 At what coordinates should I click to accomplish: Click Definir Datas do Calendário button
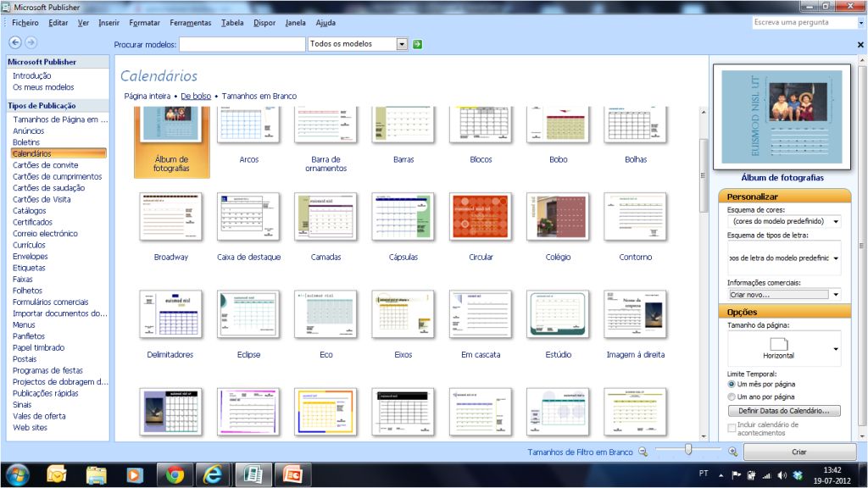784,411
